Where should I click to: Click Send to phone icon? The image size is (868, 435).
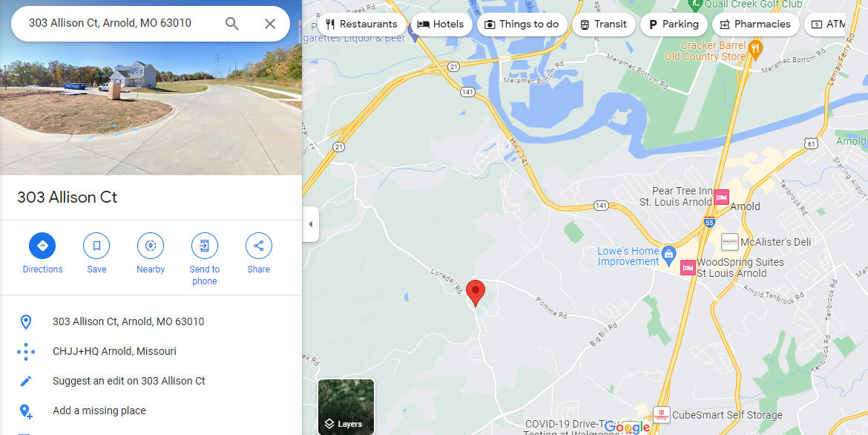(205, 246)
